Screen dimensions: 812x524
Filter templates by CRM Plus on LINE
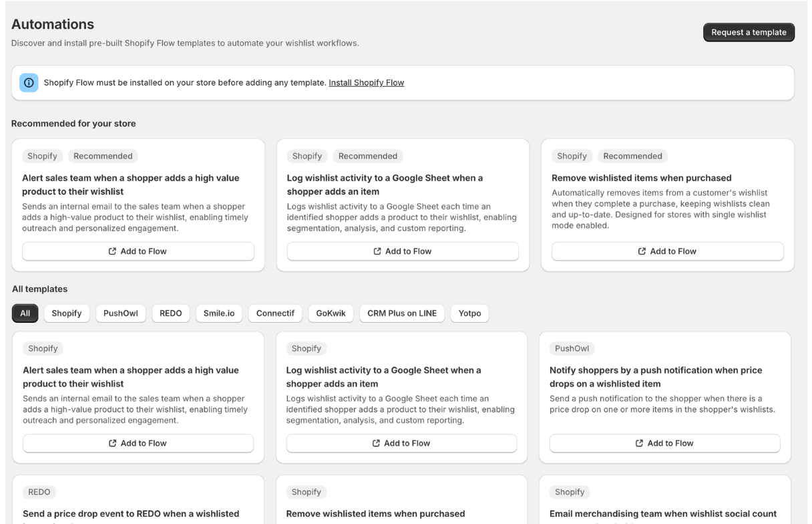click(402, 313)
